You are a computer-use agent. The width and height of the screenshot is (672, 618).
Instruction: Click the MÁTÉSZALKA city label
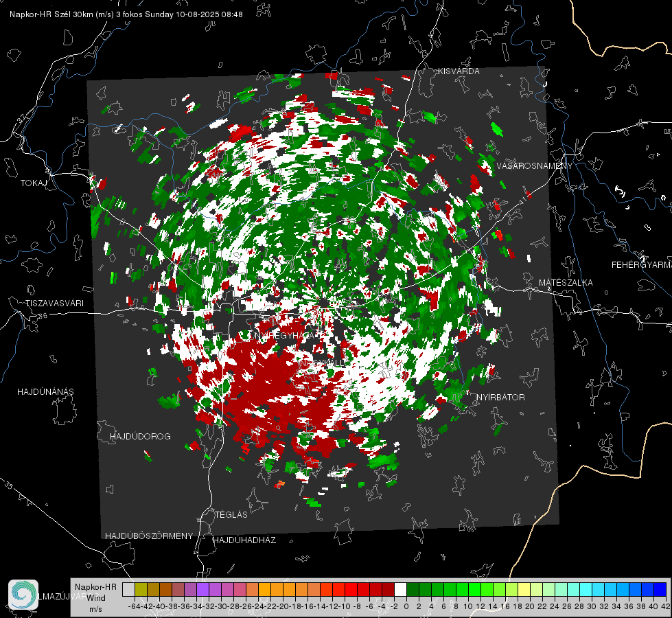tap(566, 283)
